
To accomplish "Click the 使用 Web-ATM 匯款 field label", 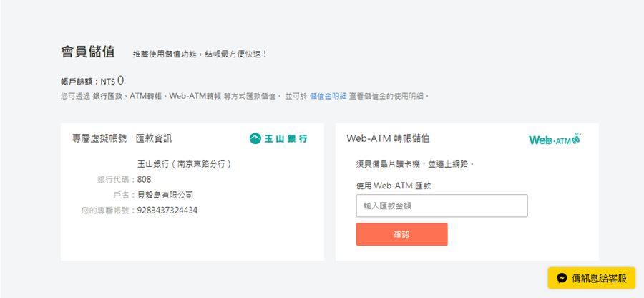I will pyautogui.click(x=397, y=186).
